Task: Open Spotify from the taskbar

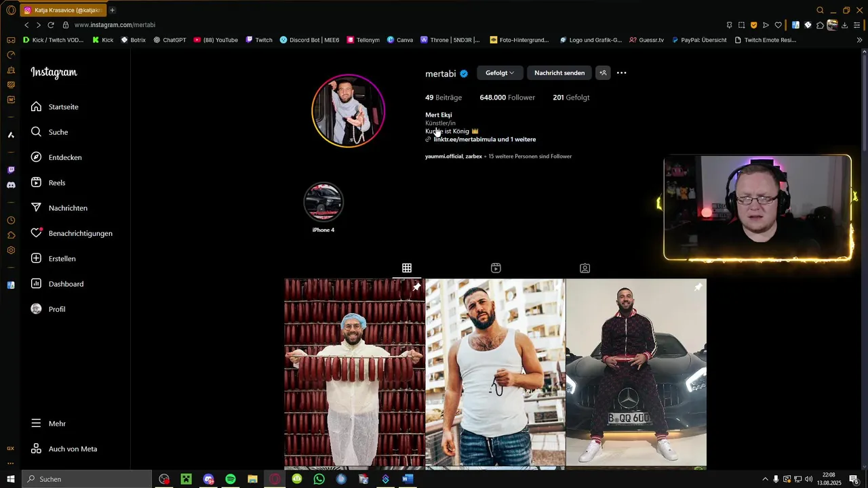Action: [x=231, y=479]
